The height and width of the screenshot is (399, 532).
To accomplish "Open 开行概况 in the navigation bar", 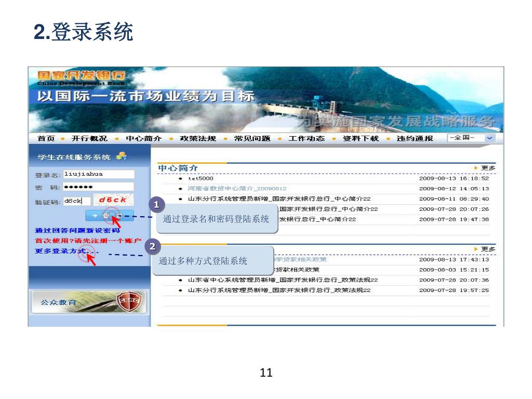I will [x=89, y=138].
